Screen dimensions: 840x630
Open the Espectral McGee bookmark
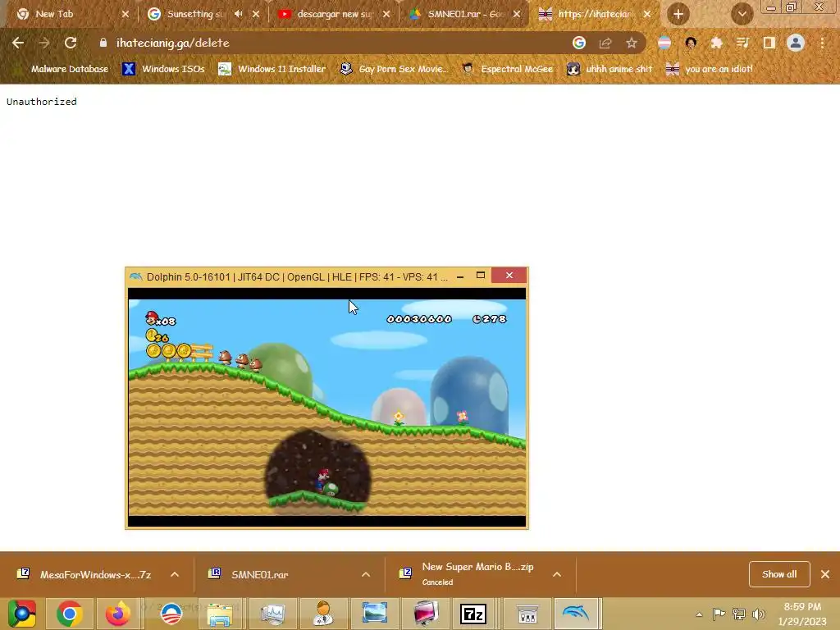(507, 69)
